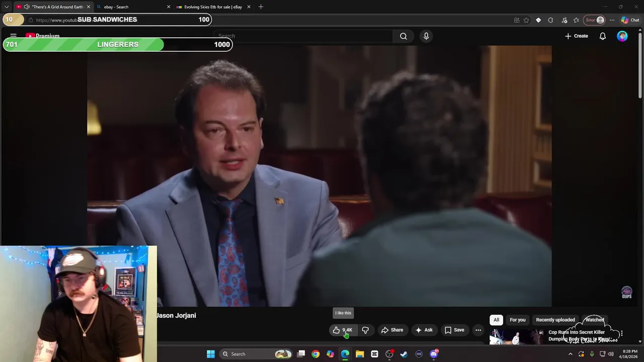Viewport: 644px width, 362px height.
Task: Switch to the ebay - Search tab
Action: 130,7
